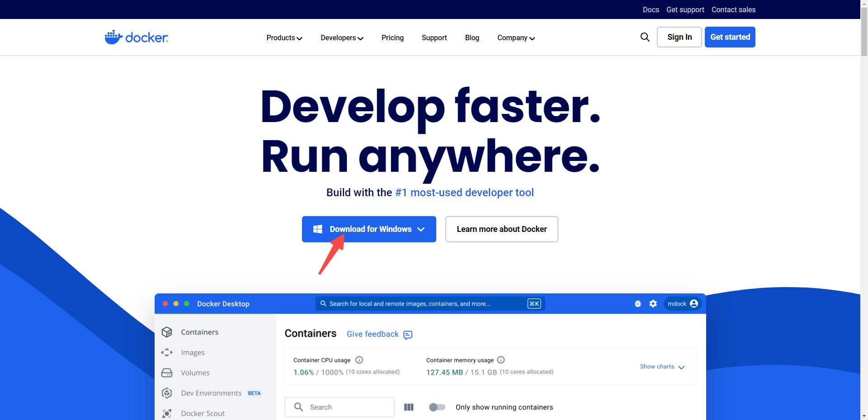
Task: Click Download for Windows button
Action: (x=369, y=229)
